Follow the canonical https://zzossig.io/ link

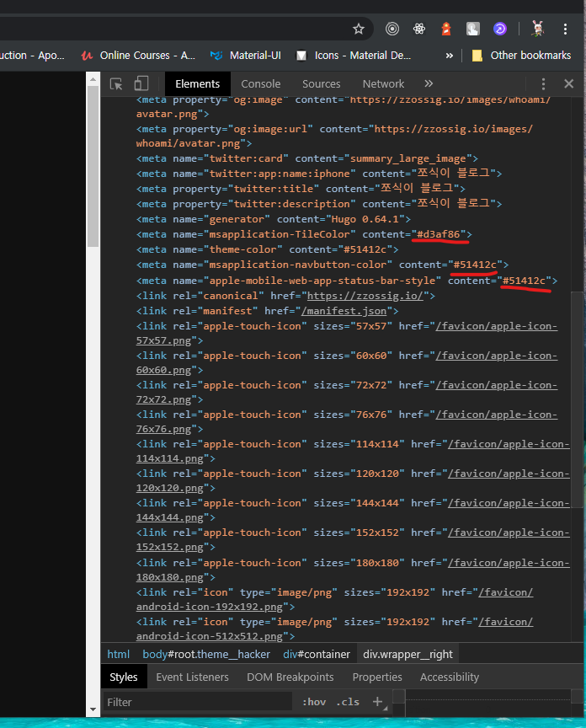365,296
